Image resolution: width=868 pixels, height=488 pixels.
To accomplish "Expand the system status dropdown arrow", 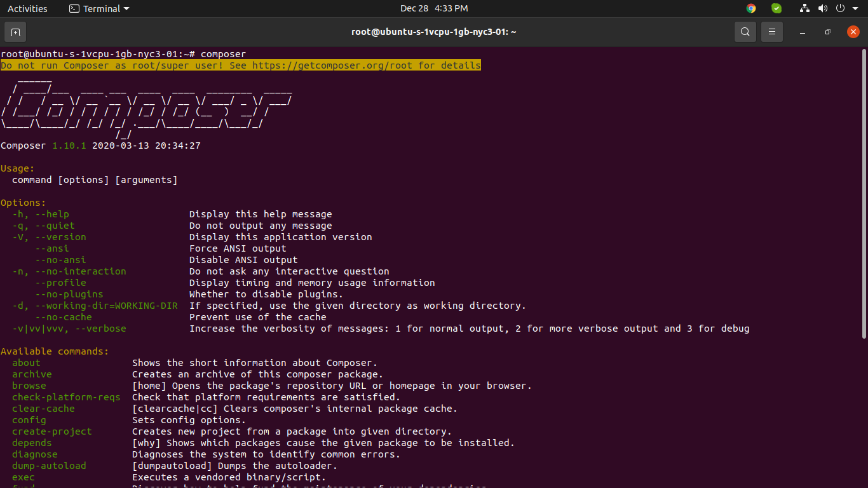I will (x=855, y=8).
